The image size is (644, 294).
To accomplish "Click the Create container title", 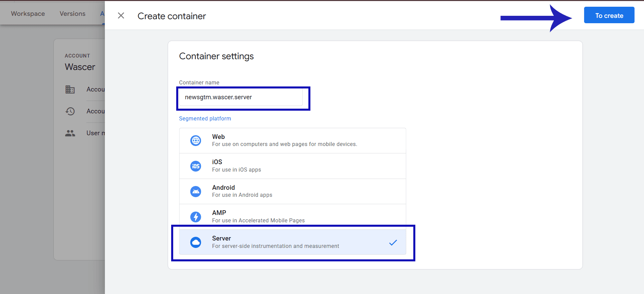I will (x=172, y=16).
